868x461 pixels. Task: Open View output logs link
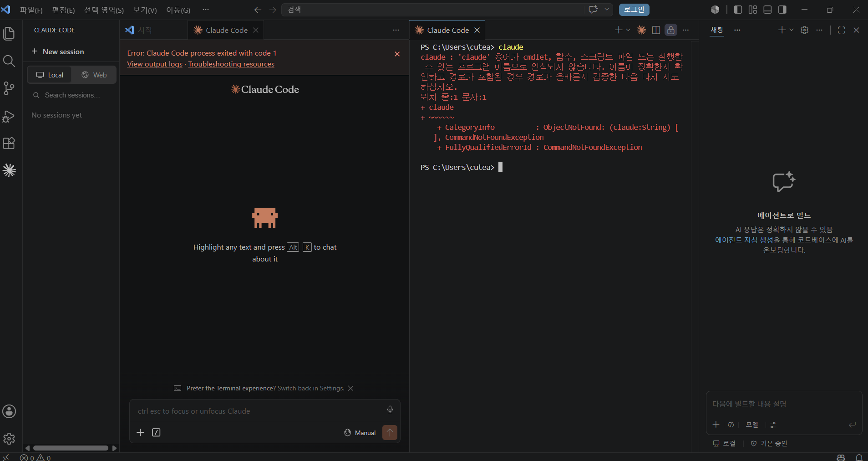coord(155,64)
